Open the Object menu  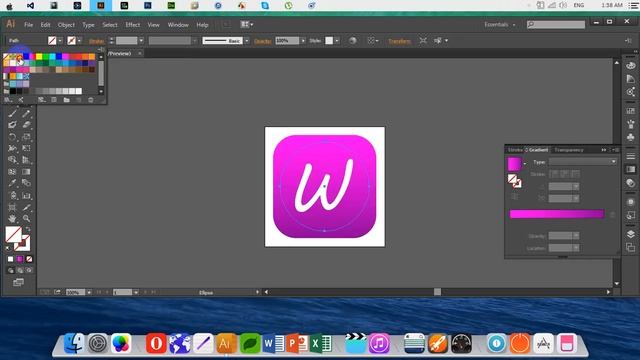pos(66,25)
